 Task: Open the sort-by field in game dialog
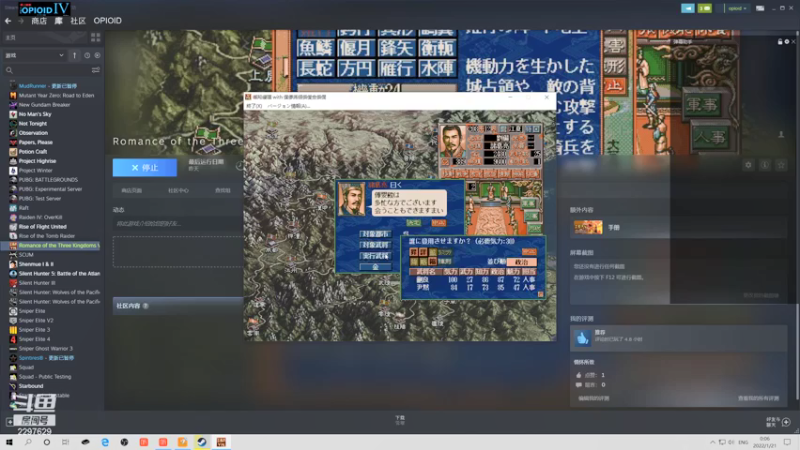coord(521,262)
